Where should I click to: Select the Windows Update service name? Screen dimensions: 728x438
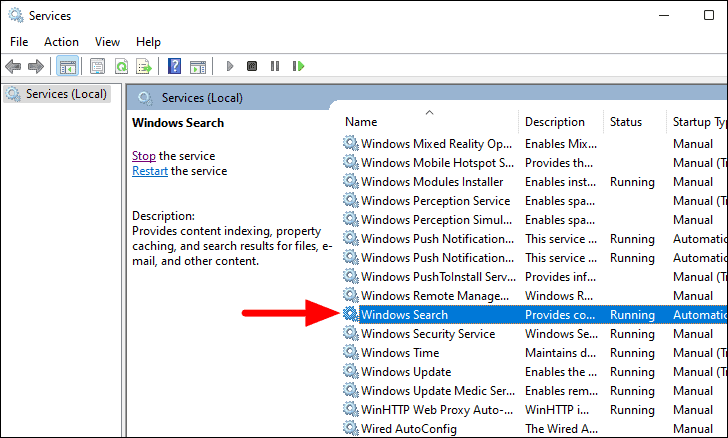point(406,372)
